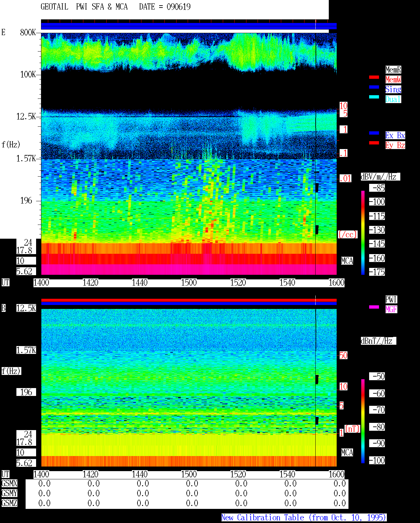420x523 pixels.
Task: Click the magenta MGF legend swatch
Action: click(x=374, y=307)
